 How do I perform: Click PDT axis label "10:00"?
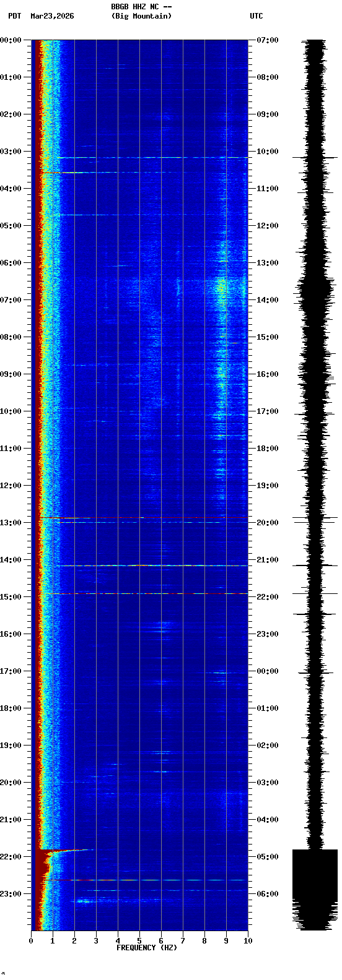11,411
